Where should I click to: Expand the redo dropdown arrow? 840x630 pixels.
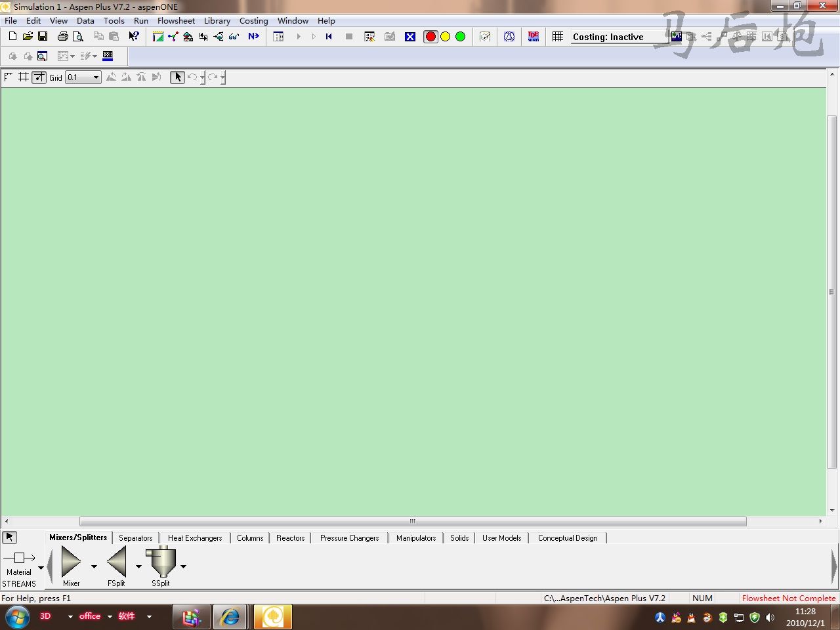tap(222, 77)
